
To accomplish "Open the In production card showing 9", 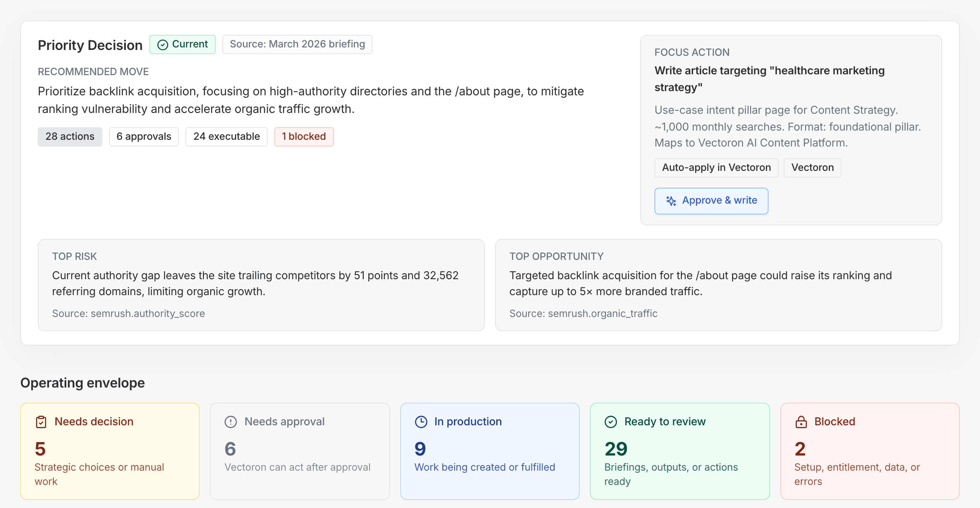I will tap(490, 451).
